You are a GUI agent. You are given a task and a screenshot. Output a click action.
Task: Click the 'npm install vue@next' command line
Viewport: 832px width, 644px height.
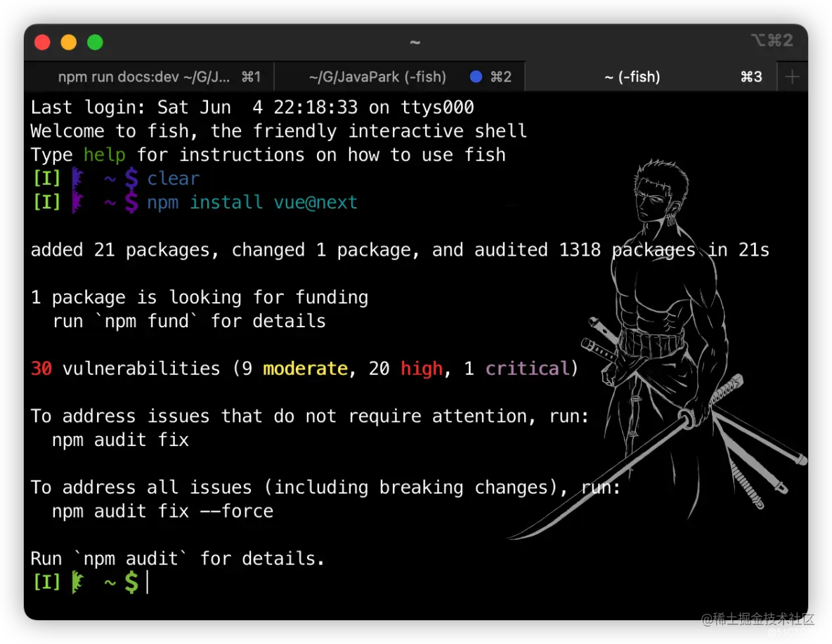tap(252, 203)
